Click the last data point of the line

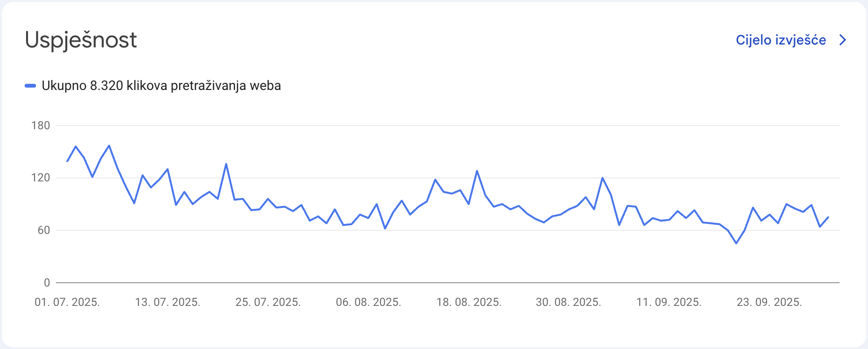pyautogui.click(x=828, y=217)
